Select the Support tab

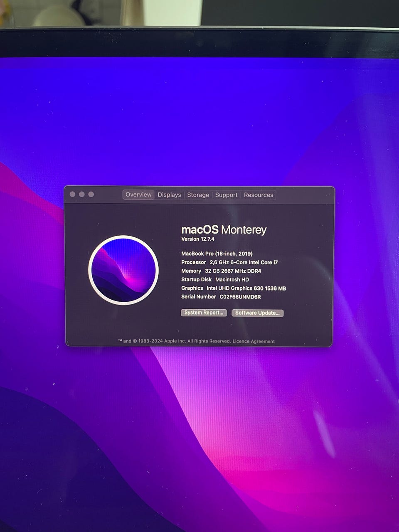tap(226, 195)
